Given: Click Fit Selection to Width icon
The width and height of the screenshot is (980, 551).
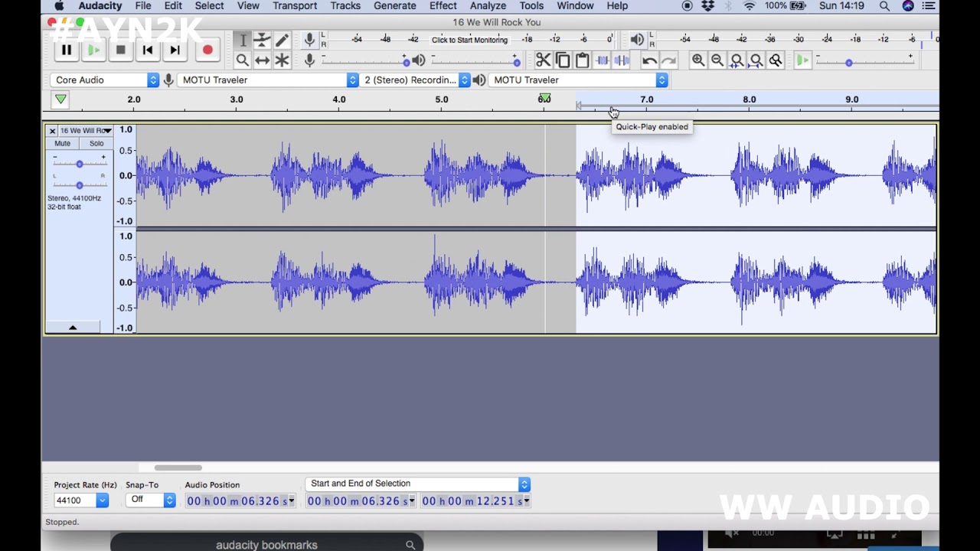Looking at the screenshot, I should click(x=737, y=60).
